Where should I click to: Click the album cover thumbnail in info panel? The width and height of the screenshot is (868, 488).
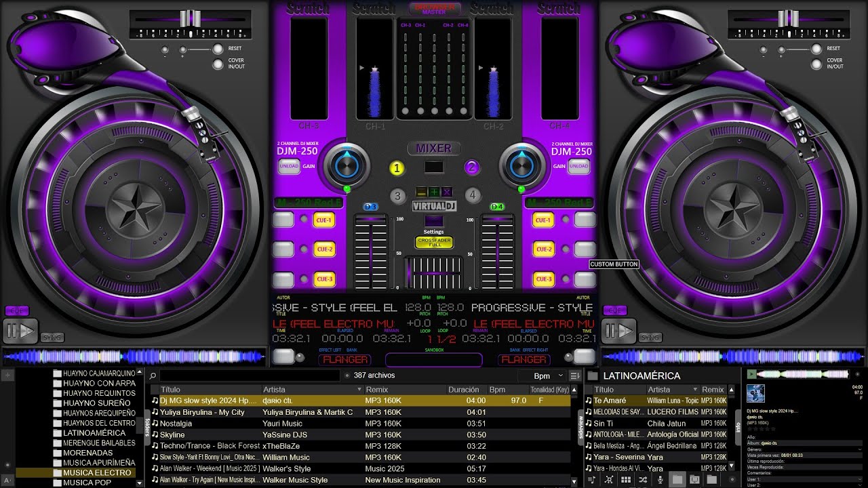click(x=755, y=393)
